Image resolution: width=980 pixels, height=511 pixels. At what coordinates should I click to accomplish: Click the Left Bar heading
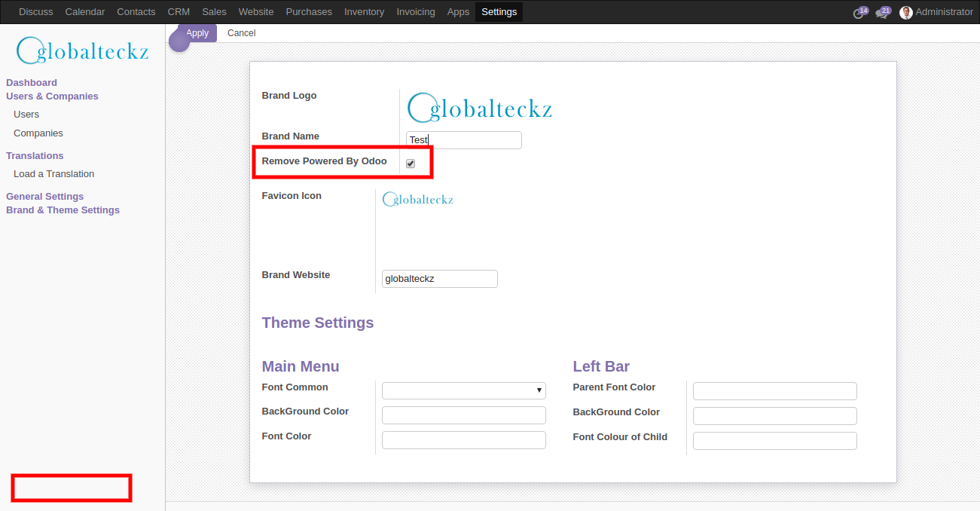[601, 366]
